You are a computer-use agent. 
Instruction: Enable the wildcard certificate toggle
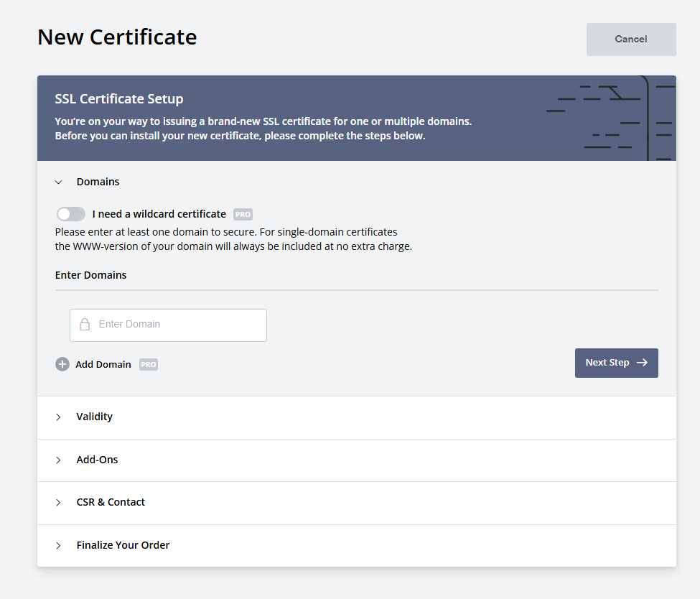coord(70,213)
